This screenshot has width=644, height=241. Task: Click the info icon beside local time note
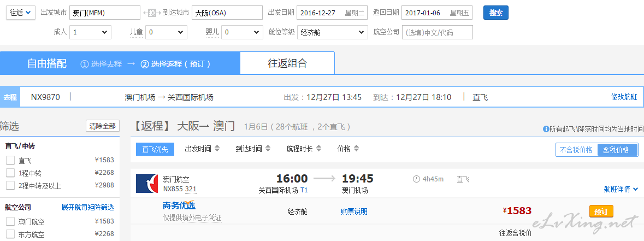(546, 129)
